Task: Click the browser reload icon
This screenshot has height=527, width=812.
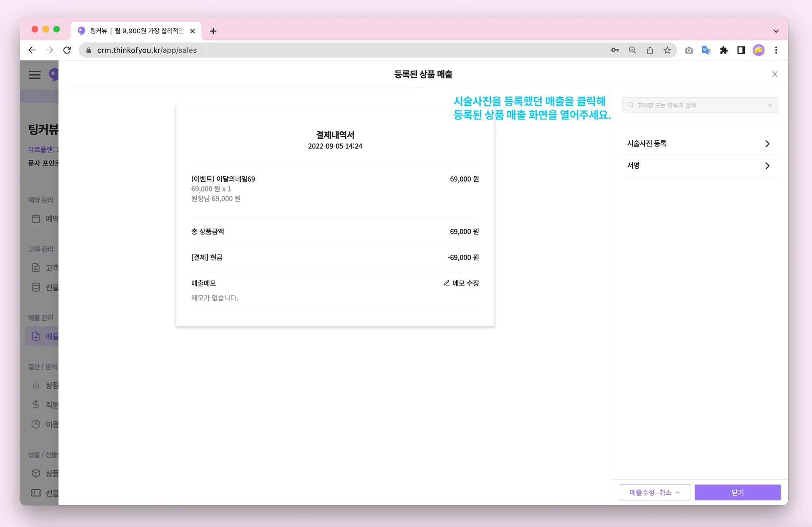Action: click(67, 50)
